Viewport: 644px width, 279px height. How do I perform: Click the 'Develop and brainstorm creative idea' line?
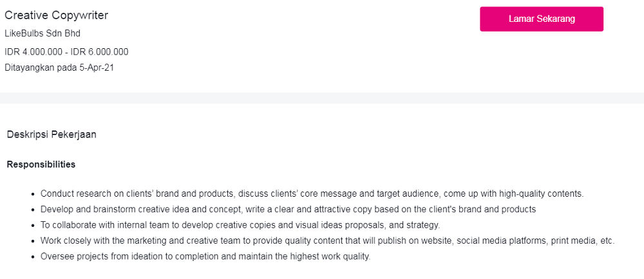(x=288, y=210)
